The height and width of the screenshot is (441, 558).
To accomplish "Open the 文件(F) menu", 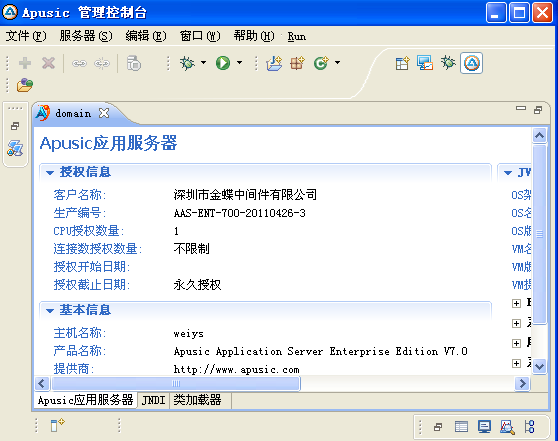I will pyautogui.click(x=26, y=36).
